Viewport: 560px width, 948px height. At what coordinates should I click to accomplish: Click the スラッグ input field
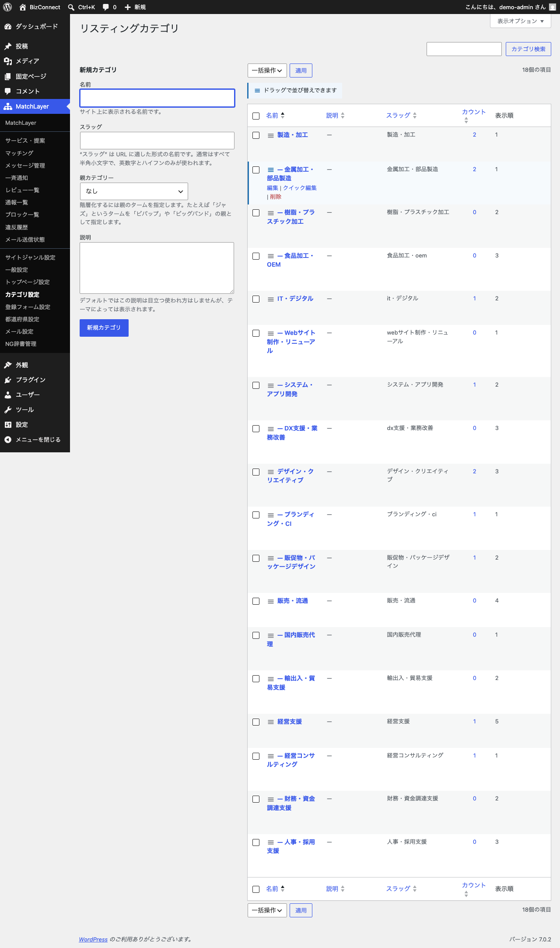pyautogui.click(x=157, y=141)
